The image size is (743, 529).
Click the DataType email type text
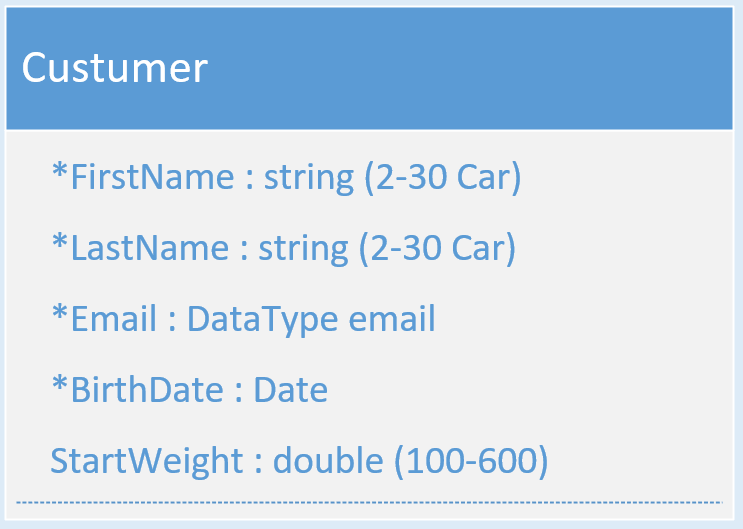pos(311,320)
